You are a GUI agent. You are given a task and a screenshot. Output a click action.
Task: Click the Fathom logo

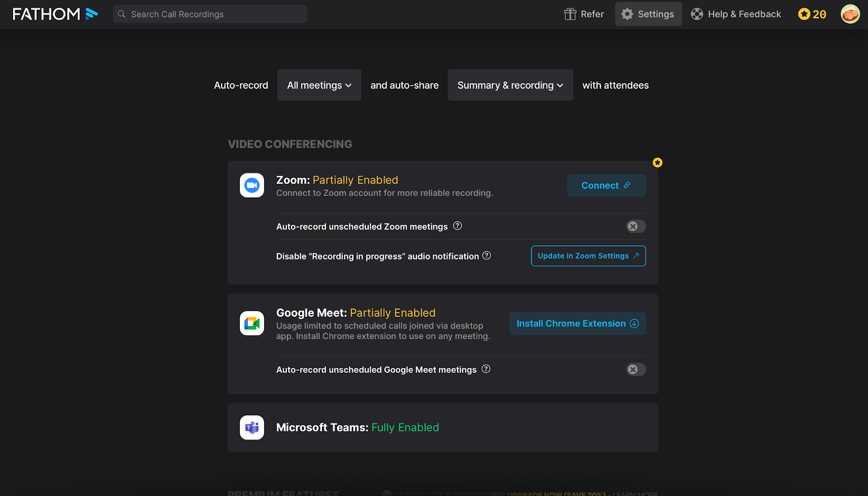55,14
